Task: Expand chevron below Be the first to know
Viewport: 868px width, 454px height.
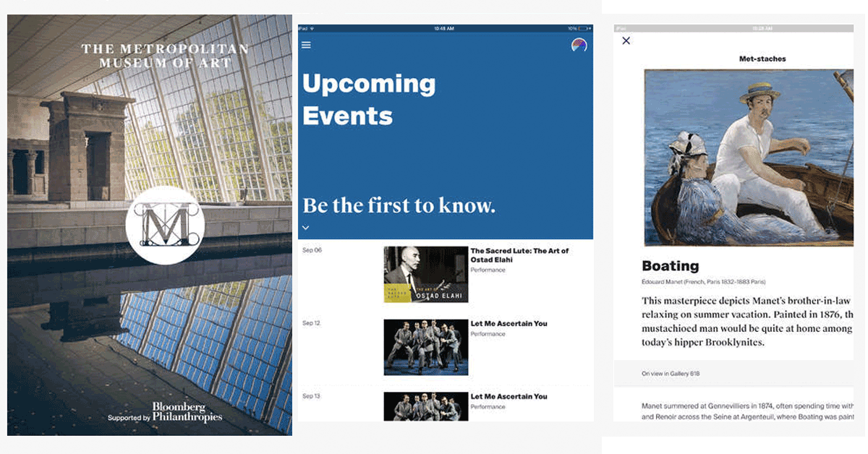Action: click(x=306, y=228)
